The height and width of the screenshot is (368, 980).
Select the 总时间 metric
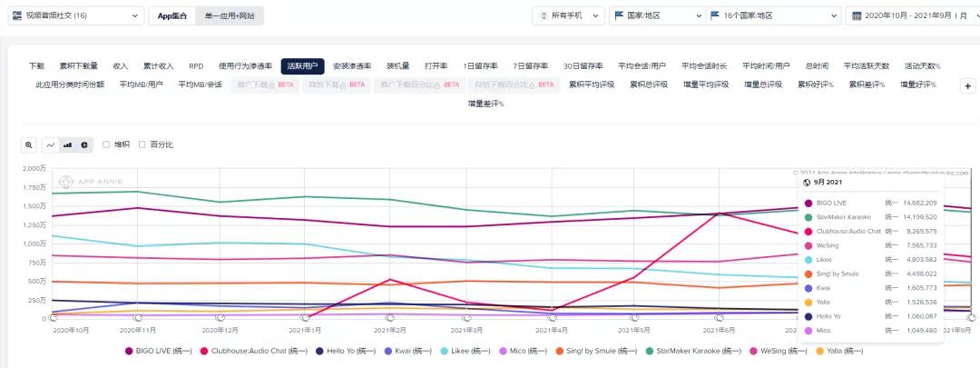(x=817, y=65)
